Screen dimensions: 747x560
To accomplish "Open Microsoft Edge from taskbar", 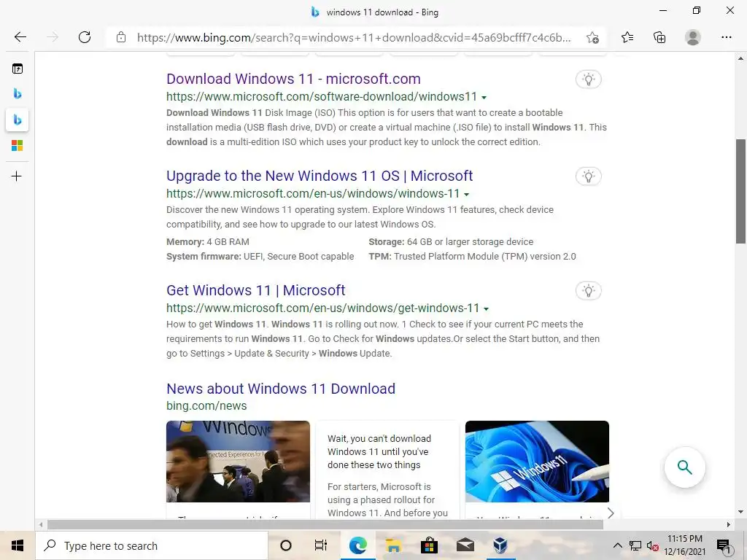I will pyautogui.click(x=357, y=545).
